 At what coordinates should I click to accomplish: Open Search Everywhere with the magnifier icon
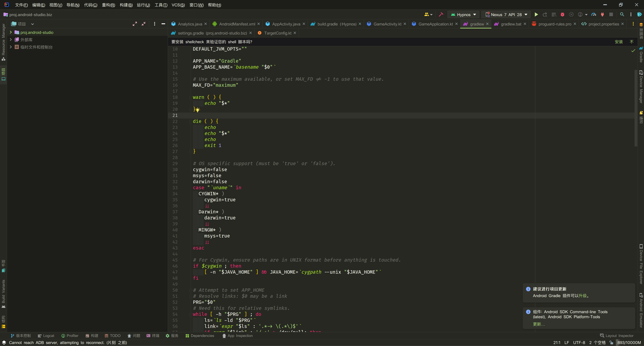pyautogui.click(x=622, y=14)
